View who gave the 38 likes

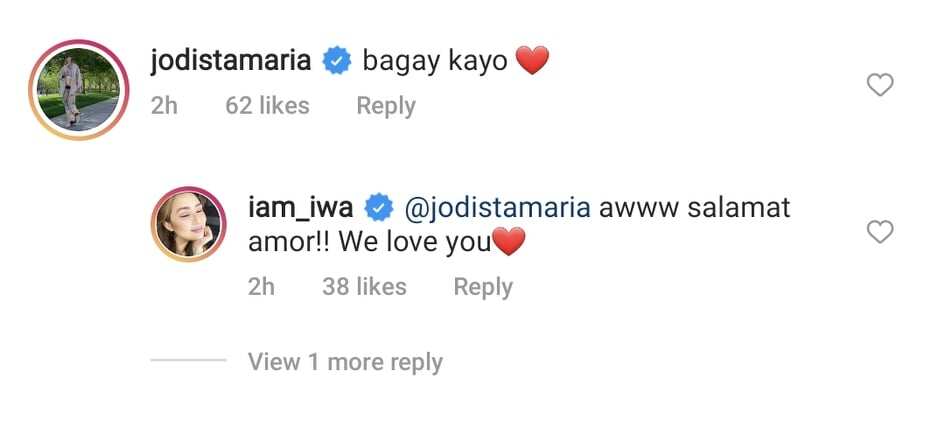pos(365,287)
